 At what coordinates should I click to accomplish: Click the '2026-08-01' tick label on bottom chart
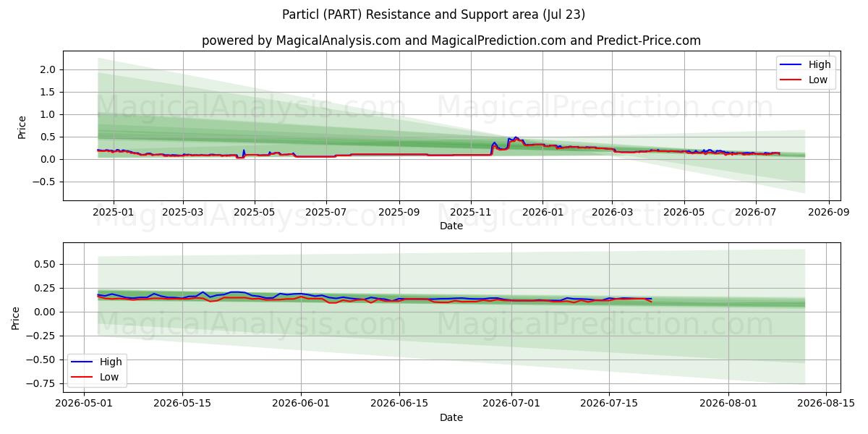pyautogui.click(x=728, y=404)
